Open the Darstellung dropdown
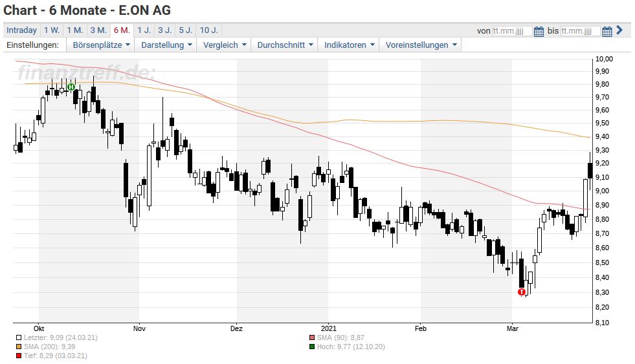Viewport: 635px width, 364px height. point(166,45)
